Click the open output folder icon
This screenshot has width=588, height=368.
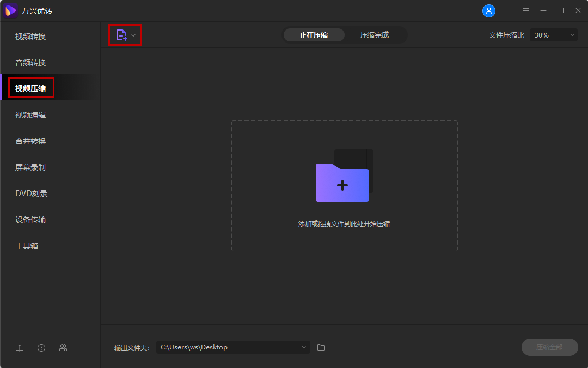click(321, 347)
